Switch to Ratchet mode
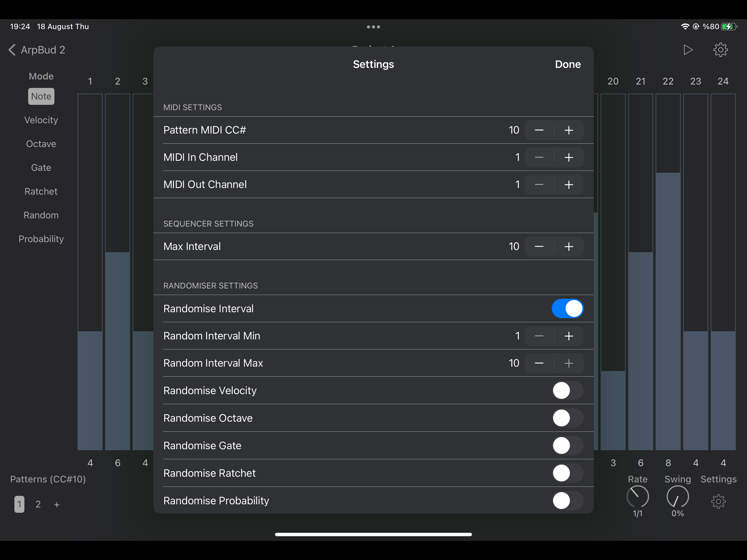This screenshot has width=747, height=560. coord(41,191)
